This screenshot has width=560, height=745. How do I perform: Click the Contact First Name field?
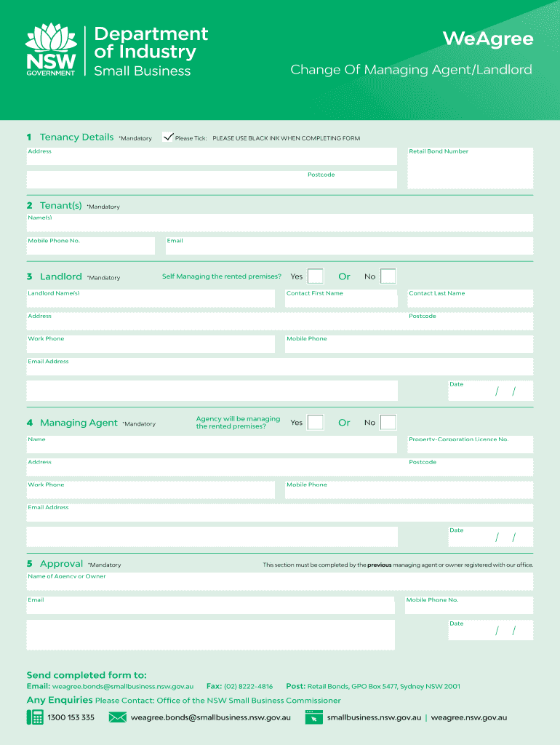(x=341, y=298)
